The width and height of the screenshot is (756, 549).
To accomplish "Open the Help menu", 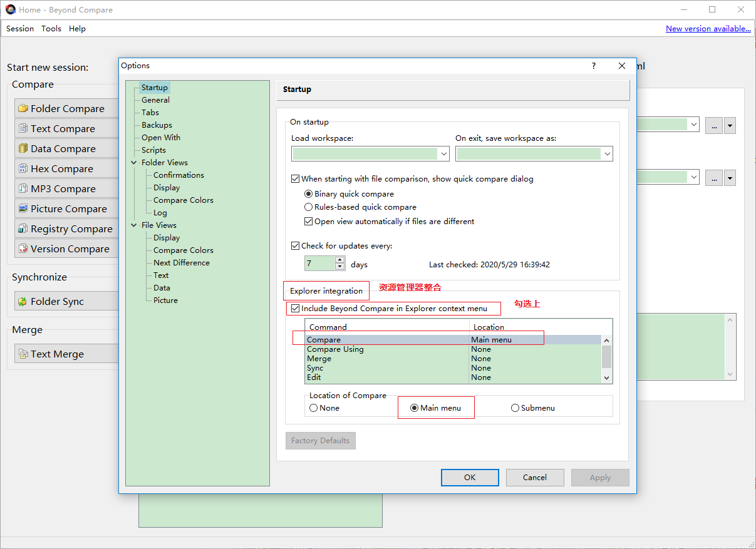I will [x=77, y=29].
